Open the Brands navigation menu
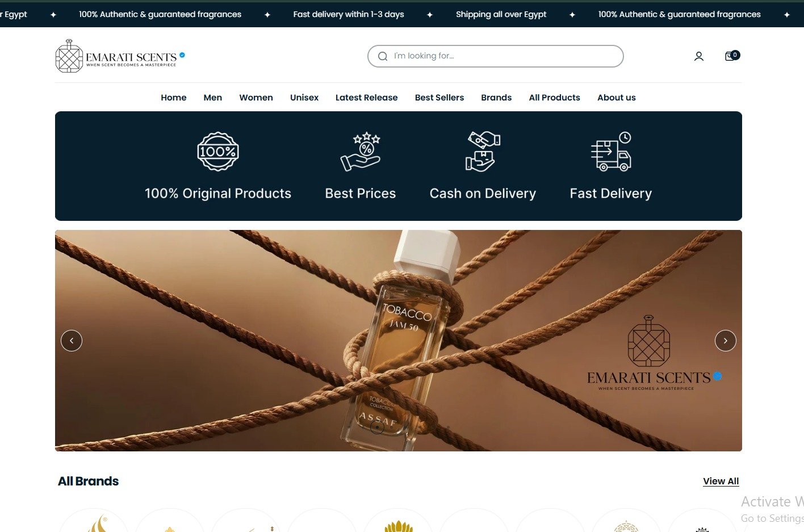This screenshot has width=804, height=532. tap(496, 98)
